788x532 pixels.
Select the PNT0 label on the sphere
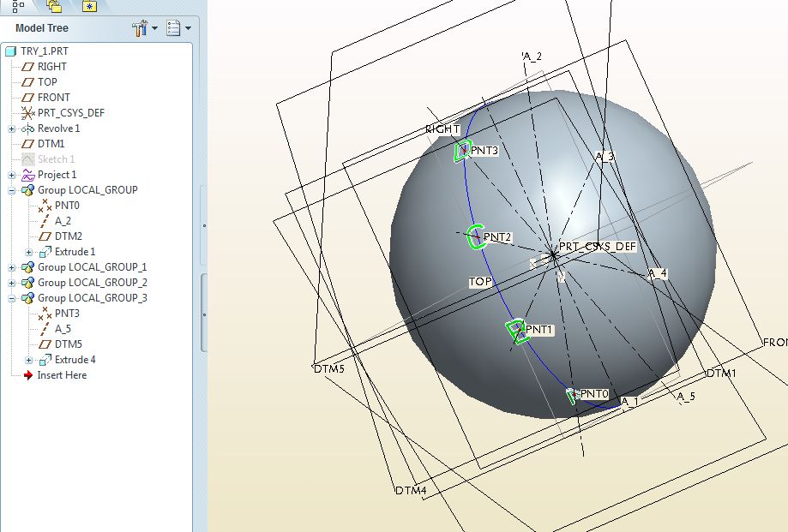[x=594, y=394]
